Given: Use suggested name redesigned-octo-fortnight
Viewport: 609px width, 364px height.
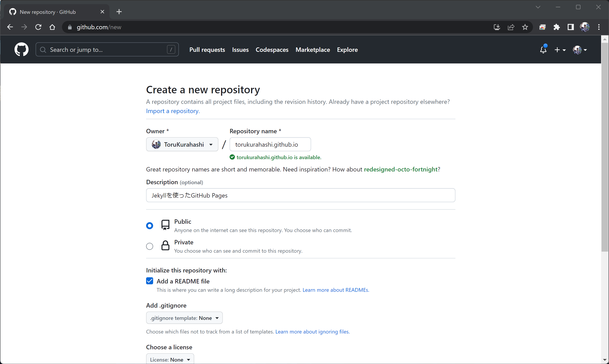Looking at the screenshot, I should (401, 169).
